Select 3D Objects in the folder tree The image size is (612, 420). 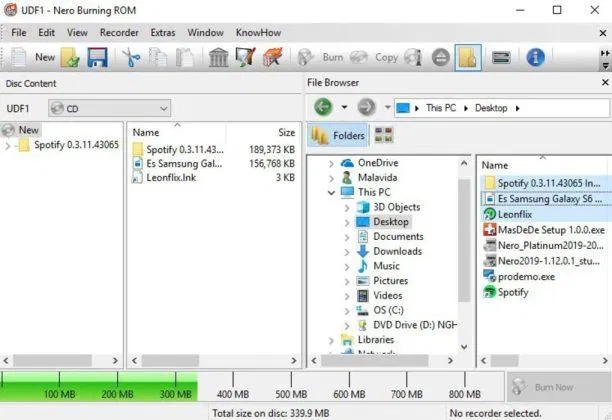click(397, 207)
